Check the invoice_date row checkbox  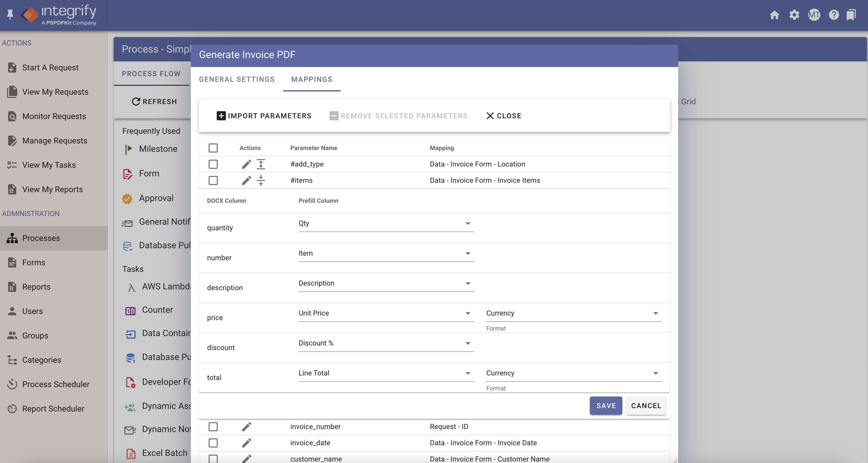(x=213, y=443)
